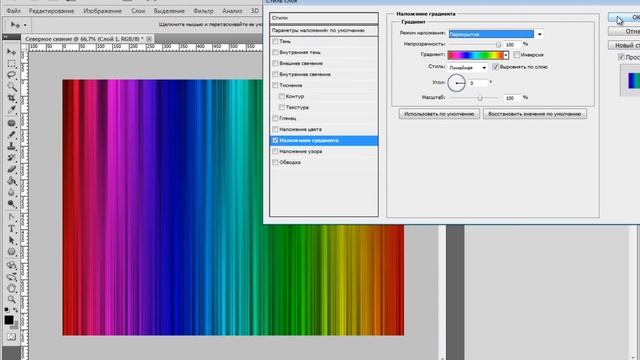Enable the Наложение цвета checkbox
640x360 pixels.
click(276, 129)
